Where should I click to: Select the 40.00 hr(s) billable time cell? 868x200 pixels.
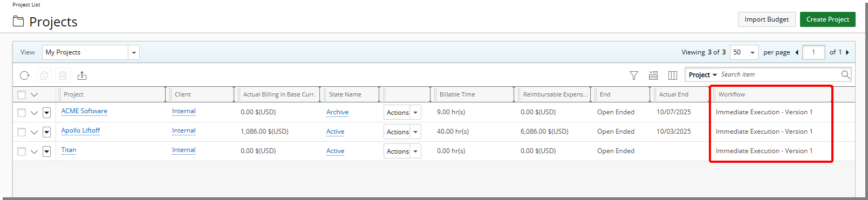453,132
